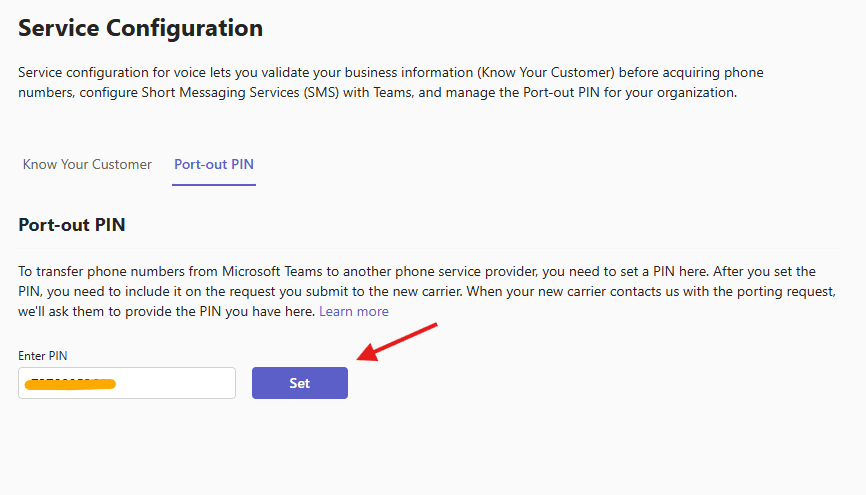This screenshot has width=866, height=495.
Task: Click the Enter PIN field label
Action: (x=43, y=356)
